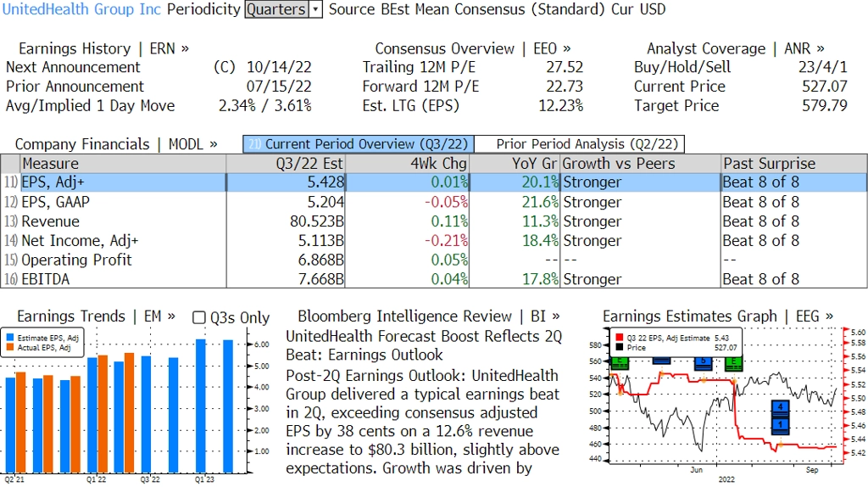Click the Avg/Implied move value 2.34% / 3.61%

click(265, 106)
